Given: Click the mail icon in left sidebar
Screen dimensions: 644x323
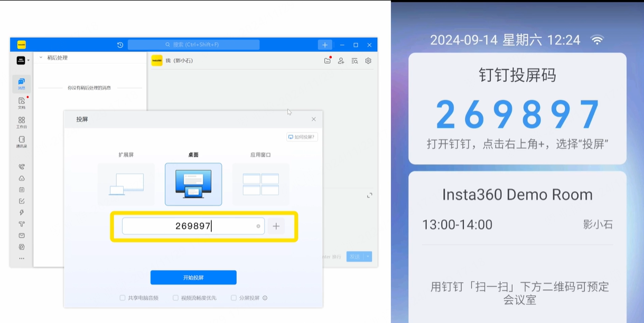Looking at the screenshot, I should [x=22, y=235].
